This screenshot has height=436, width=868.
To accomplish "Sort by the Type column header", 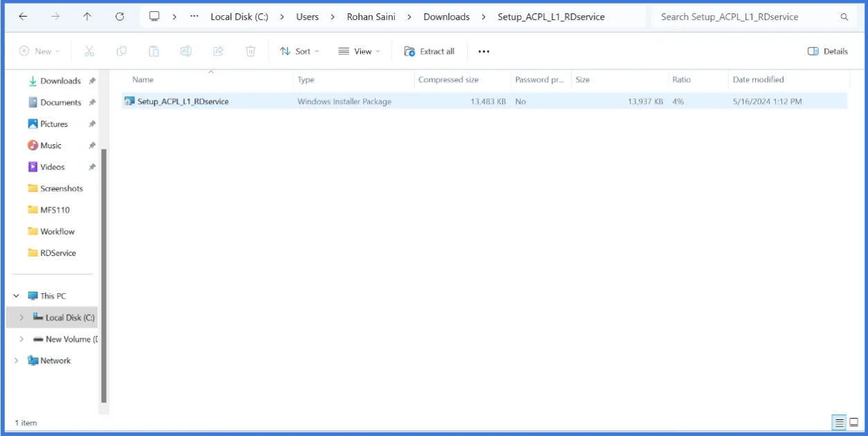I will [306, 80].
